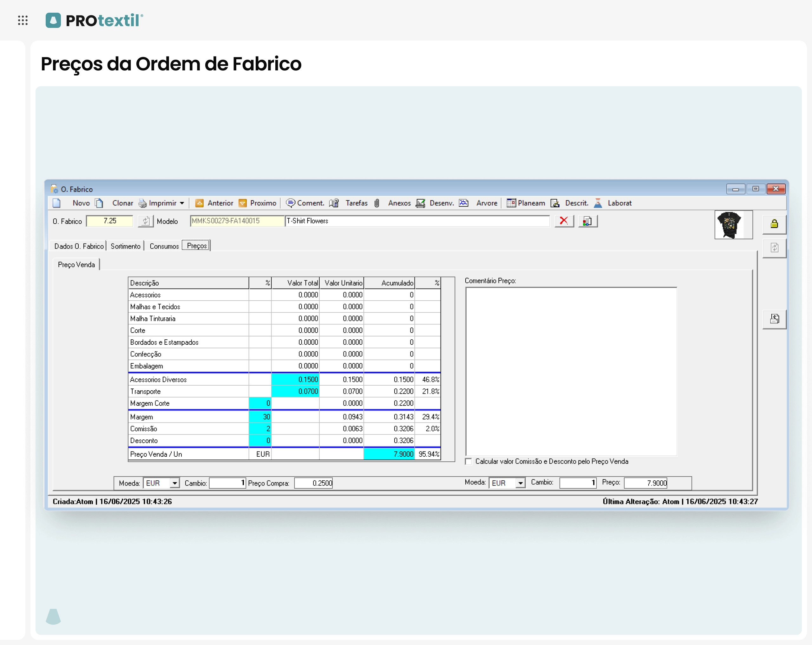Go to Anterior order arrow icon
The image size is (812, 645).
coord(200,203)
